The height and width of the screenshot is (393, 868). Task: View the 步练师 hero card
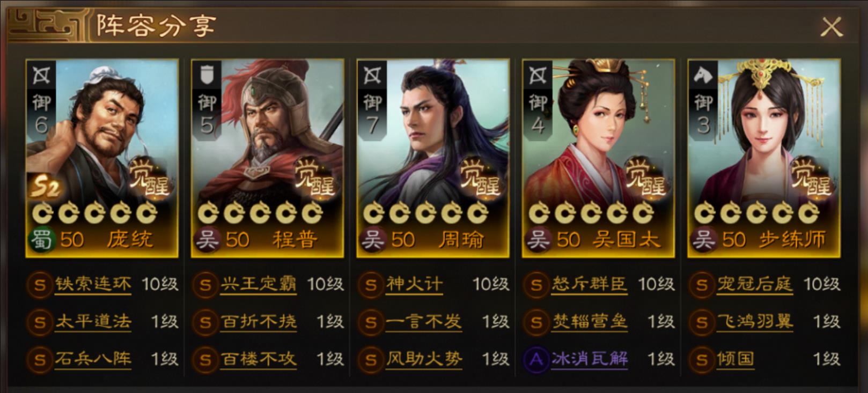point(764,158)
